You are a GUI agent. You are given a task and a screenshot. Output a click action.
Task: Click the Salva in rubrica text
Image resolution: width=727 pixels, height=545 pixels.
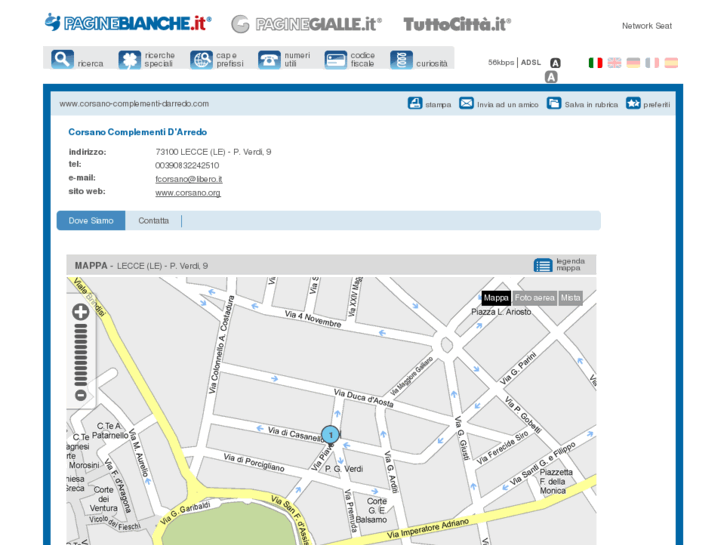[x=591, y=105]
